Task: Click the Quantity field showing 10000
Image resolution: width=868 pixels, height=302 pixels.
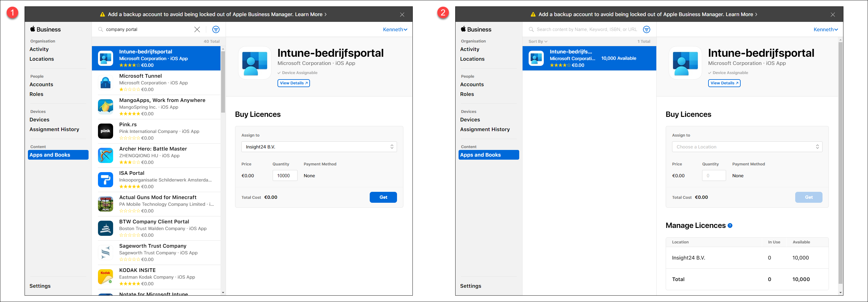Action: (285, 176)
